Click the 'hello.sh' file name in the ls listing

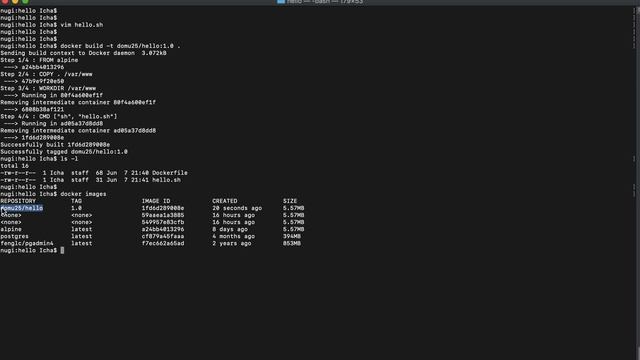(x=166, y=180)
